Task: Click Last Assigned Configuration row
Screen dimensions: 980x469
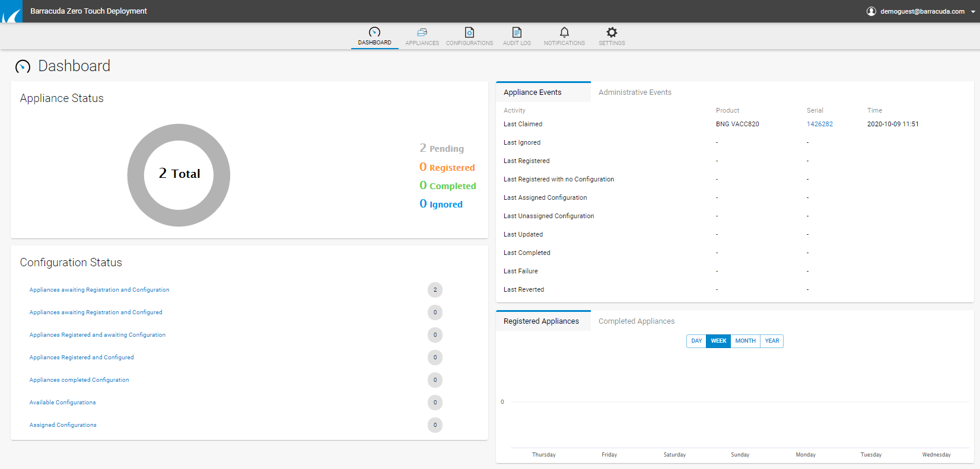Action: 734,197
